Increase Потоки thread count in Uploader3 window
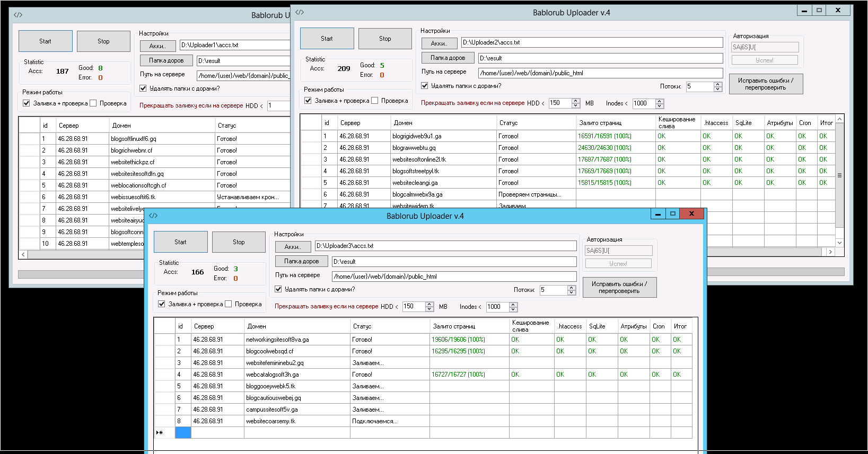Viewport: 868px width, 454px height. tap(572, 288)
